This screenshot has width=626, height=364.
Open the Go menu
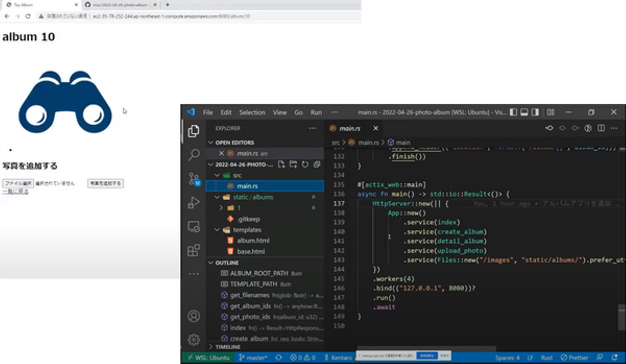(298, 112)
